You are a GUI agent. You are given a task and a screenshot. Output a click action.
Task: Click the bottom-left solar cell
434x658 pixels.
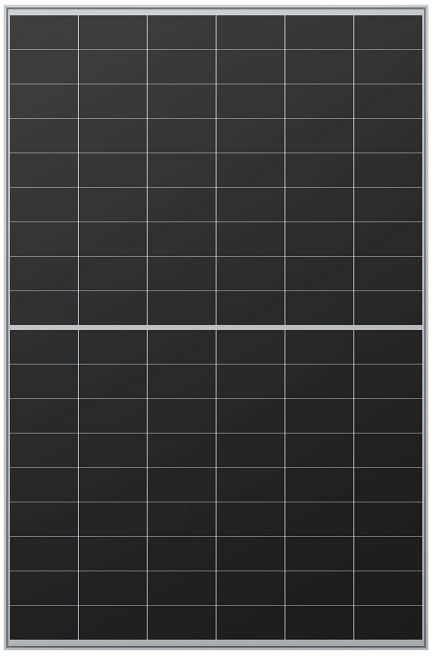(44, 623)
